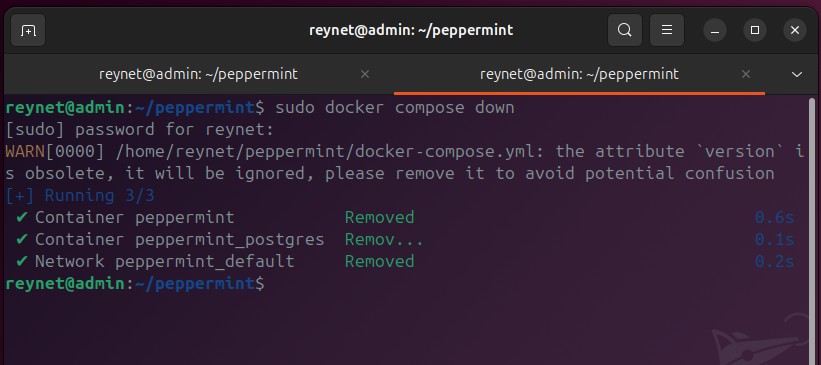
Task: Close the first terminal tab
Action: pos(365,74)
